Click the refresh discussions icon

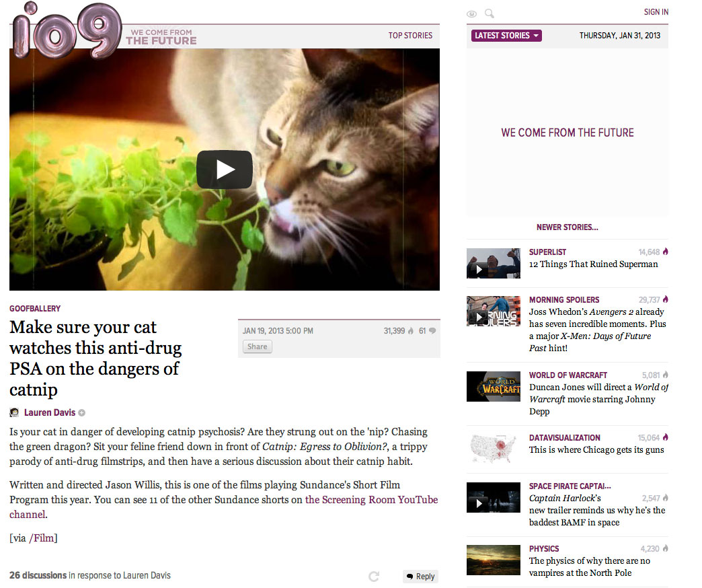click(x=374, y=577)
